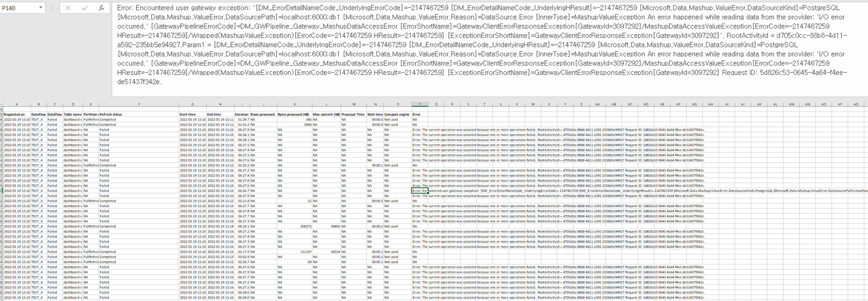Screen dimensions: 868x301
Task: Open the Name Box dropdown arrow
Action: (40, 8)
